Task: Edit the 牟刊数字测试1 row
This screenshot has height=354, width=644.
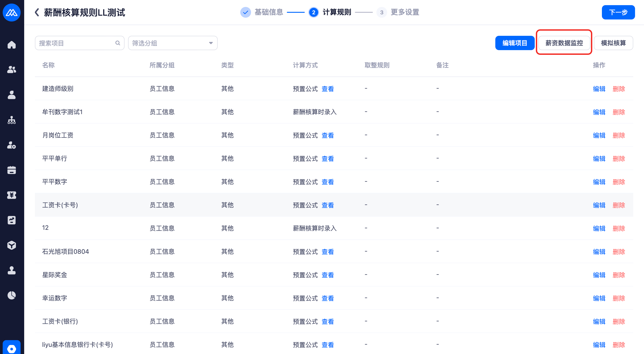Action: click(599, 112)
